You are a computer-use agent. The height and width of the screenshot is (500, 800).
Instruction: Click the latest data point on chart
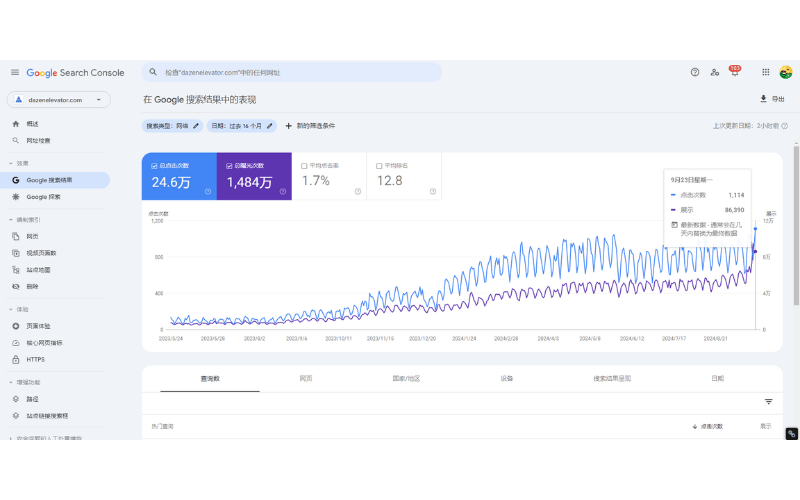tap(756, 229)
